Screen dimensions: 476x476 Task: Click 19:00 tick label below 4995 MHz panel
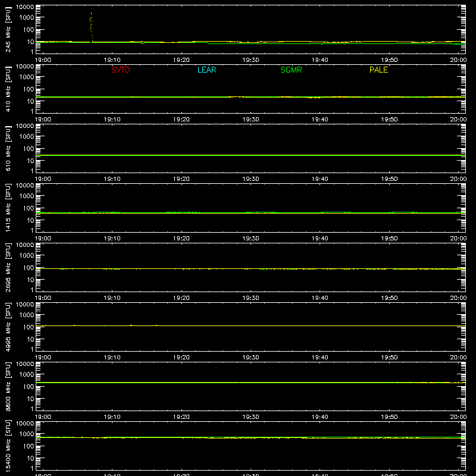[x=43, y=358]
